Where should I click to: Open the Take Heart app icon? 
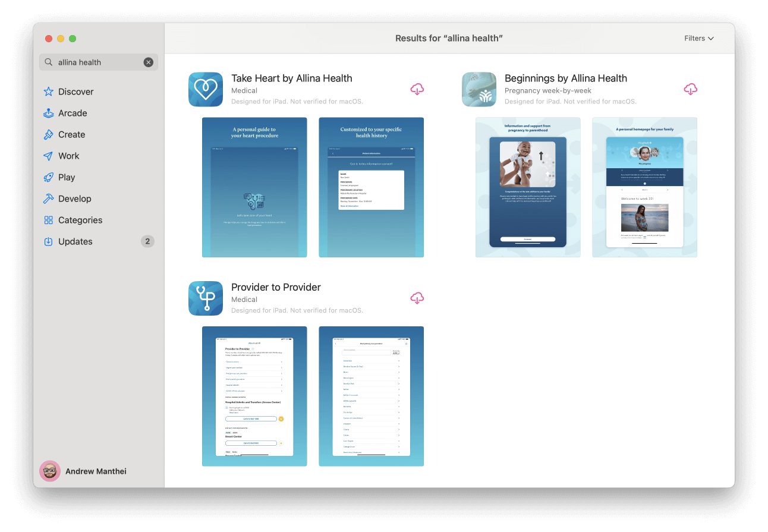206,90
